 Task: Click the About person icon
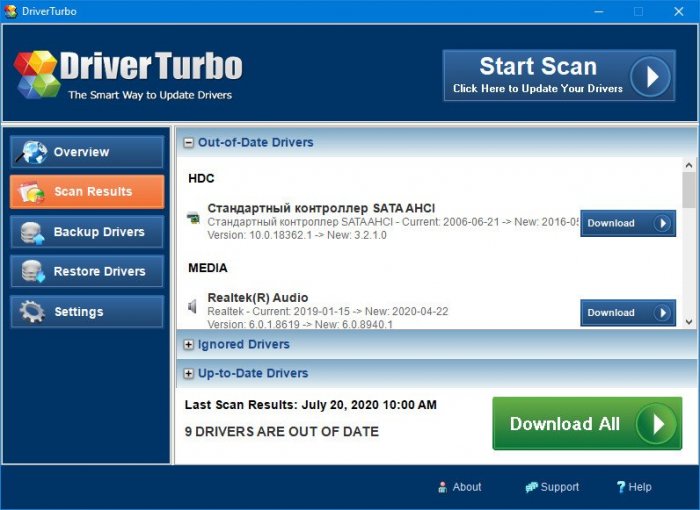point(442,487)
